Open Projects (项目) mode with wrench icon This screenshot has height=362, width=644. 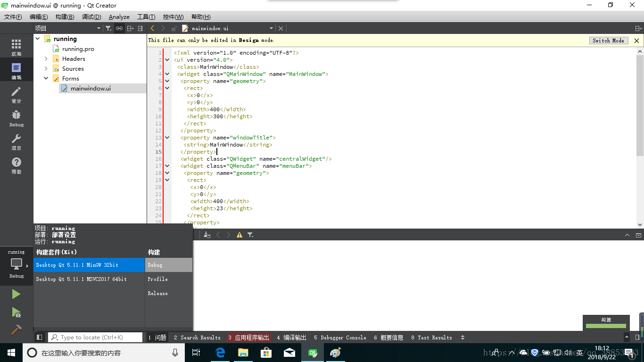17,142
